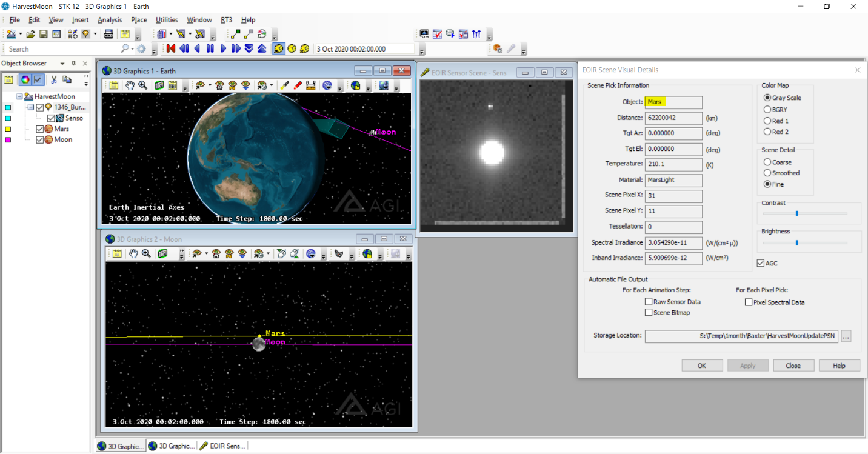This screenshot has width=868, height=454.
Task: Pin the Object Browser panel
Action: 74,64
